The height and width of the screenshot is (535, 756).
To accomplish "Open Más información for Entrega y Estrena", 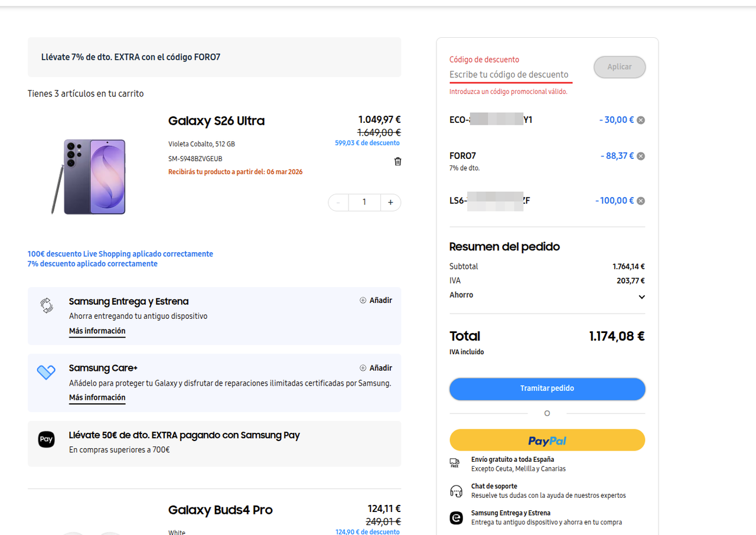I will pos(97,331).
